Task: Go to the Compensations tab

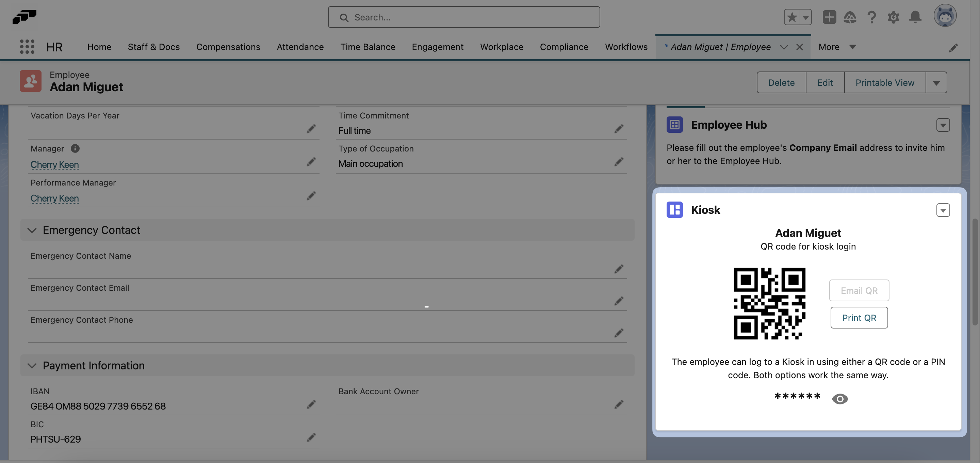Action: [x=228, y=47]
